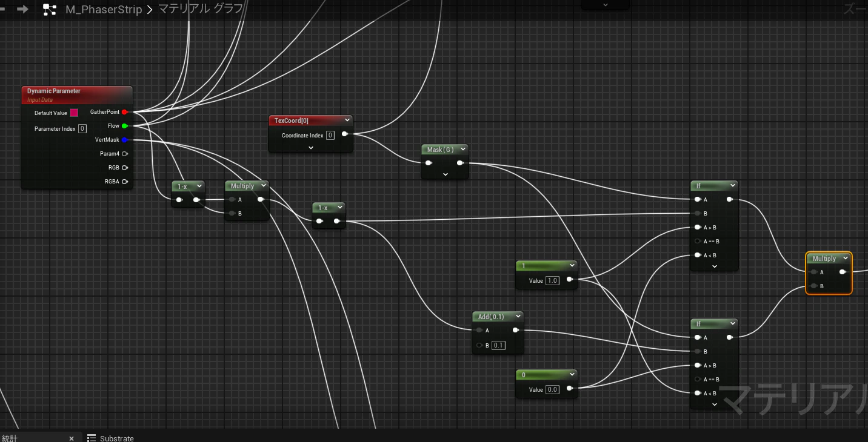Open the Add(,0.1) node header dropdown
The height and width of the screenshot is (442, 868).
[x=518, y=316]
